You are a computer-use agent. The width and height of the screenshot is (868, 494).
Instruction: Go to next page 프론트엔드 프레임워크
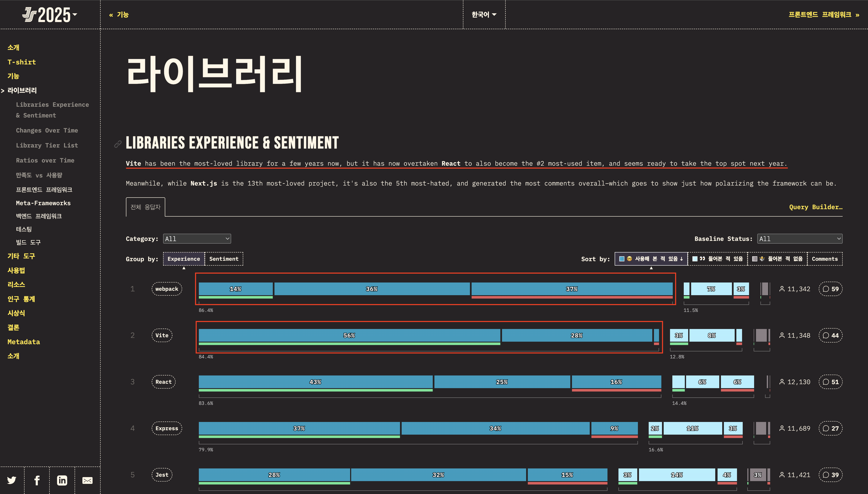click(824, 15)
